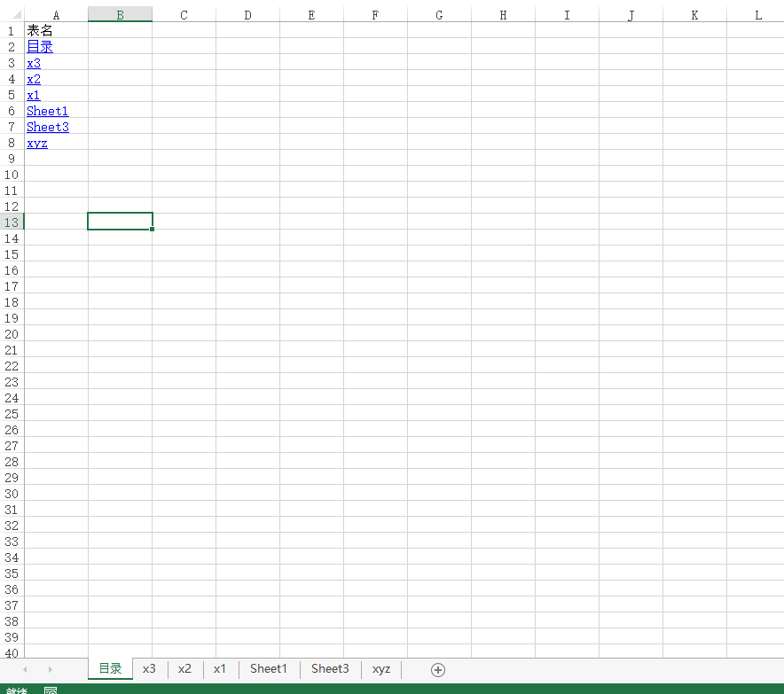
Task: Follow the x2 hyperlink in cell A4
Action: coord(34,80)
